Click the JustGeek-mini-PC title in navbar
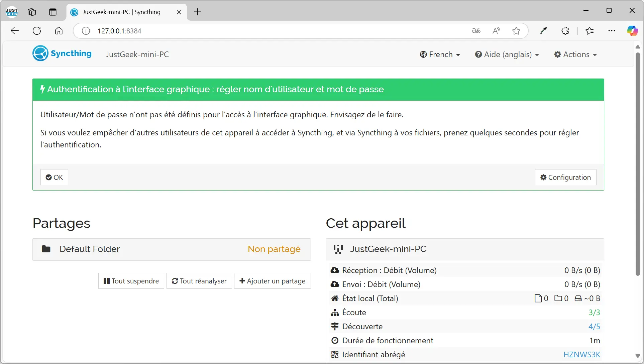The width and height of the screenshot is (644, 364). coord(137,54)
